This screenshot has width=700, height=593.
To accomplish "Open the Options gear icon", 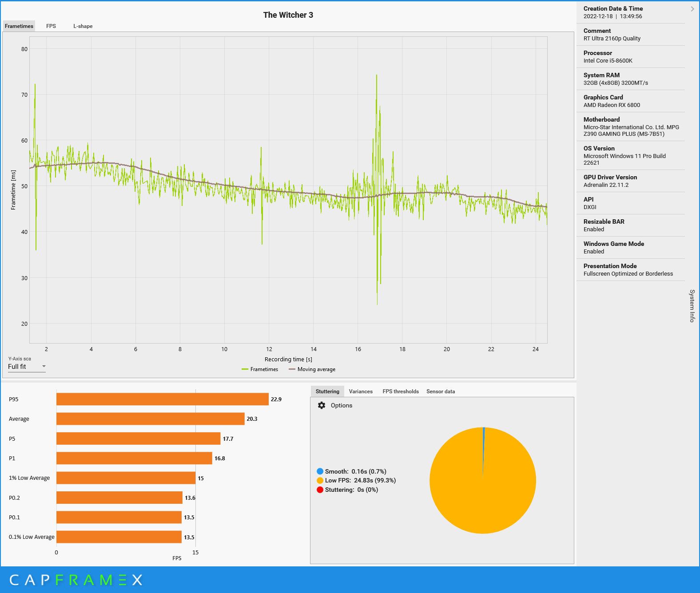I will tap(322, 405).
